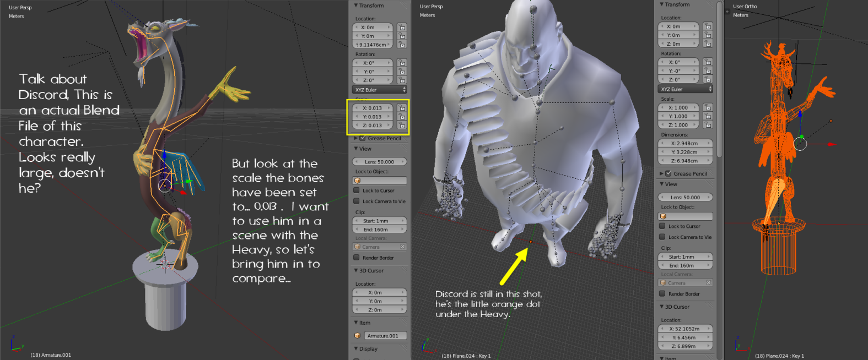868x360 pixels.
Task: Enable Render Border in Armature.001 panel
Action: 357,258
